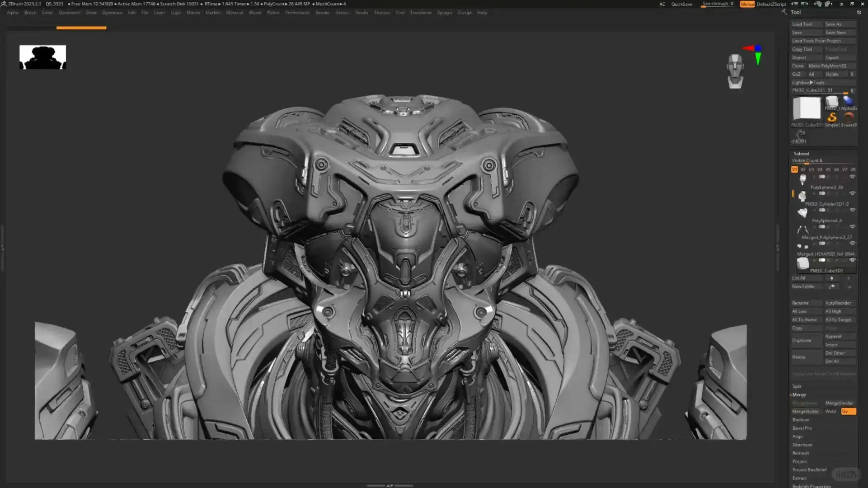Click the document thumbnail in top-left corner

tap(42, 56)
